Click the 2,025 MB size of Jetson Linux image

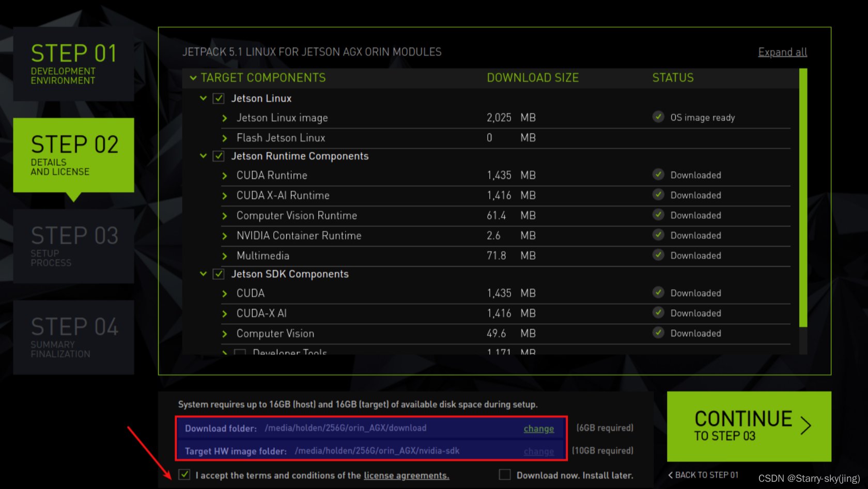click(x=511, y=118)
